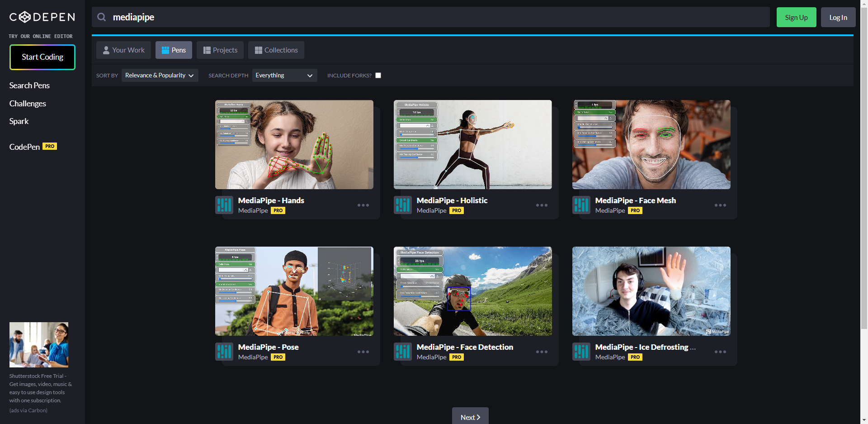
Task: Click PRO badge under MediaPipe - Holistic
Action: pos(457,210)
